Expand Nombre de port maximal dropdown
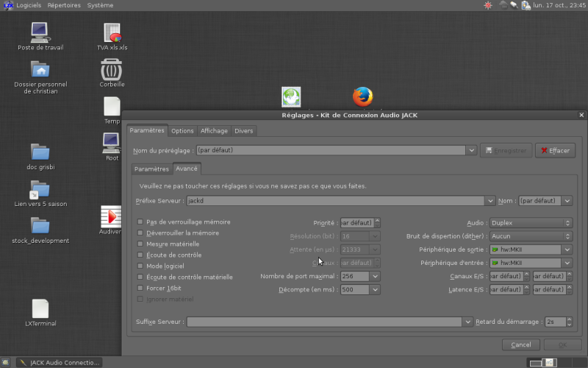 click(x=375, y=276)
